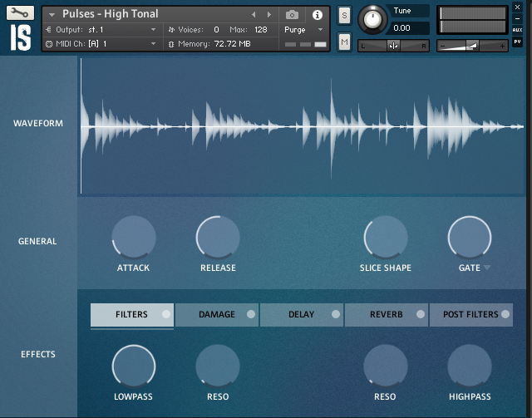Screen dimensions: 532x418
Task: Click the MIDI channel icon
Action: [x=49, y=44]
